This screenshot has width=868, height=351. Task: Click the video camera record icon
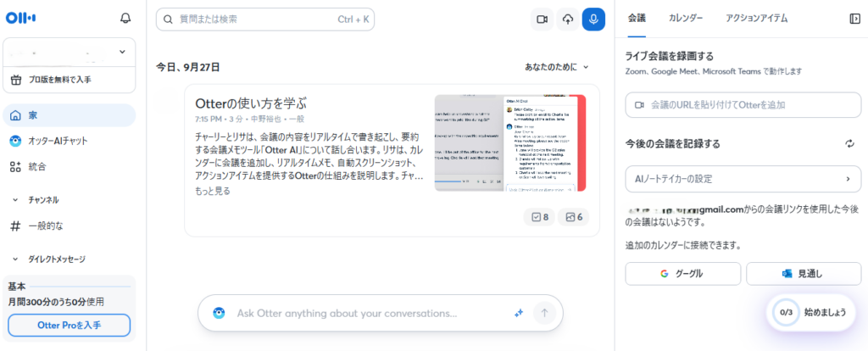point(542,19)
